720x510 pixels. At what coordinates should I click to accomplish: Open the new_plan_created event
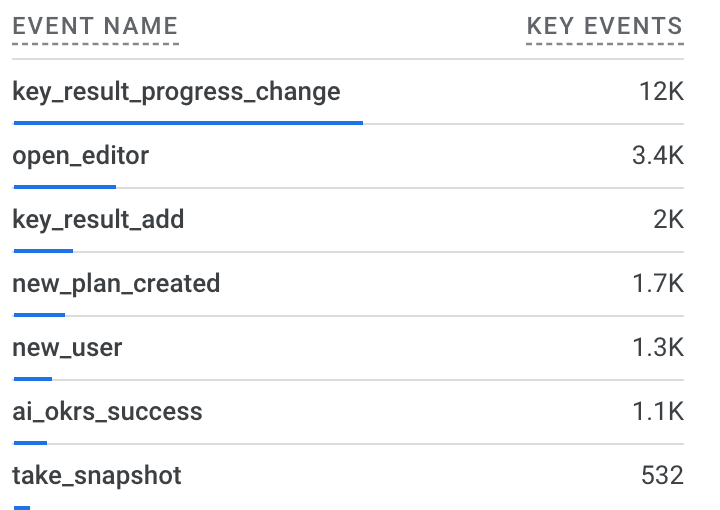[116, 284]
